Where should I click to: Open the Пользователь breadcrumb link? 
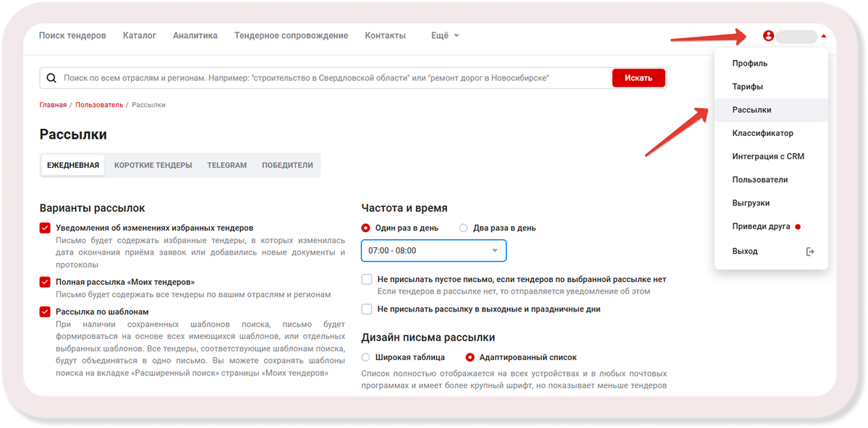tap(99, 105)
